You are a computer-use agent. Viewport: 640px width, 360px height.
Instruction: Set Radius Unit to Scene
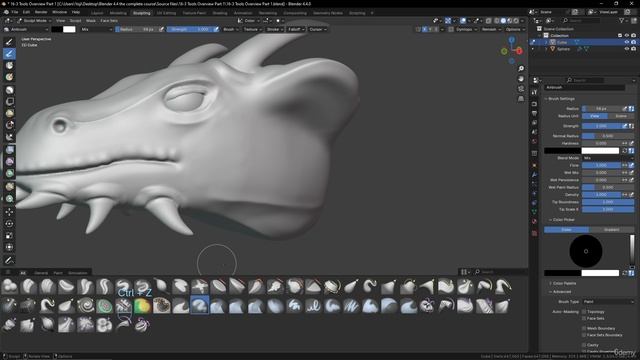[621, 116]
